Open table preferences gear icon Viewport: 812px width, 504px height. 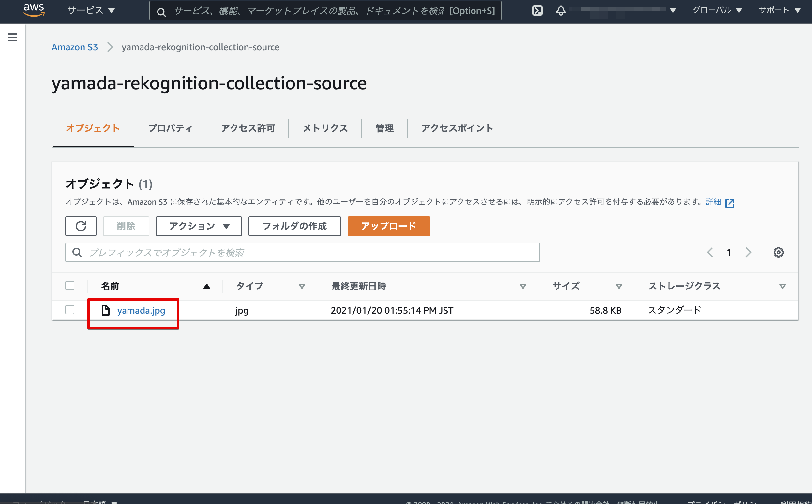click(x=778, y=252)
